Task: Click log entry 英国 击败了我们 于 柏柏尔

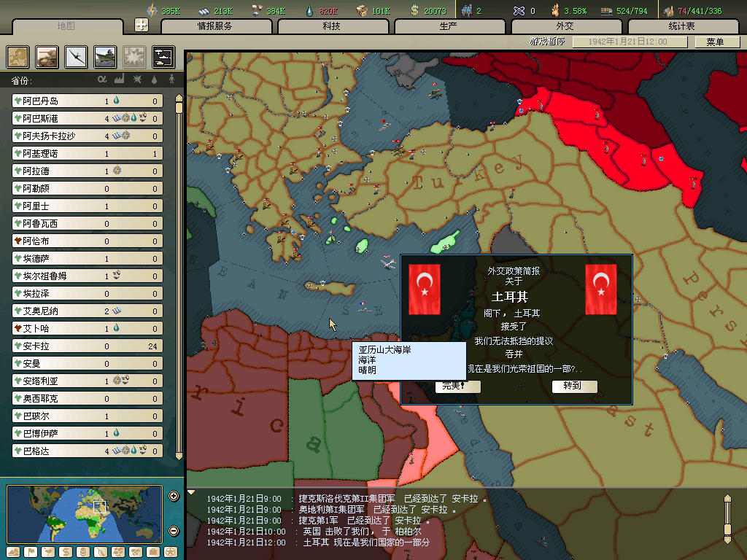Action: click(x=314, y=532)
